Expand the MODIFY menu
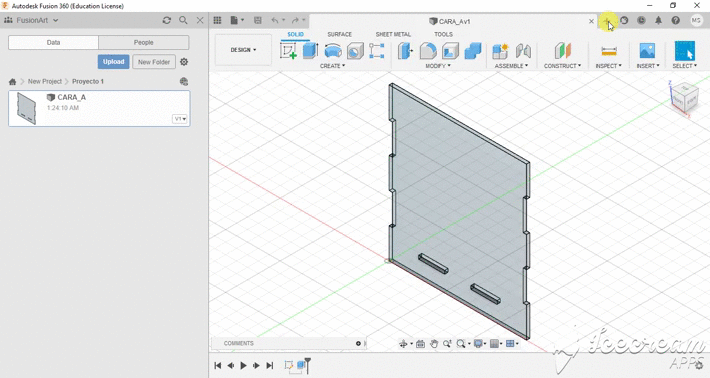 click(x=438, y=66)
